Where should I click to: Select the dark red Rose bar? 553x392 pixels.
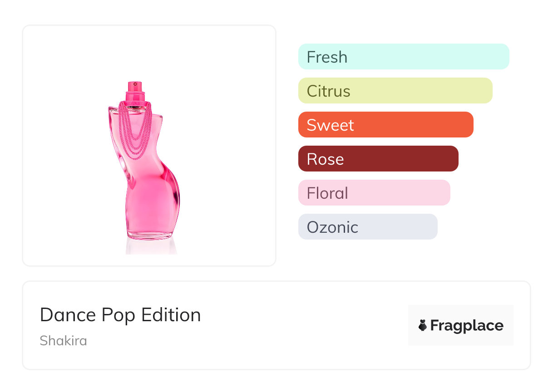(378, 159)
